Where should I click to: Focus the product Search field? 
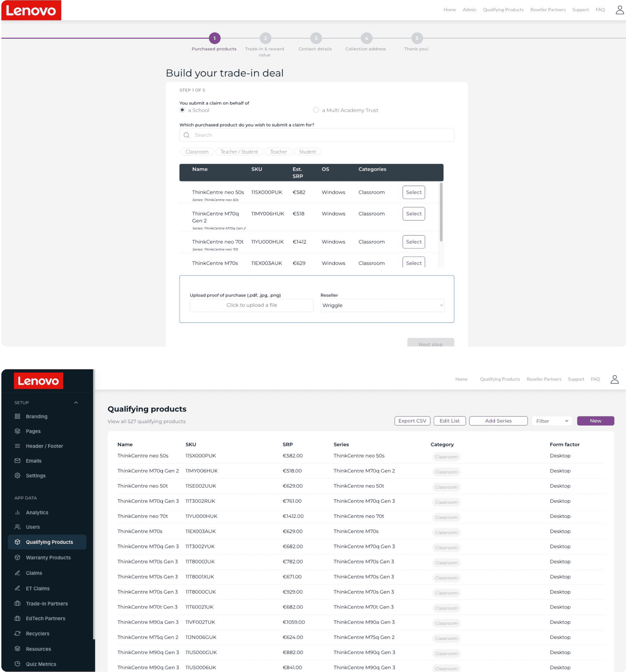tap(317, 135)
